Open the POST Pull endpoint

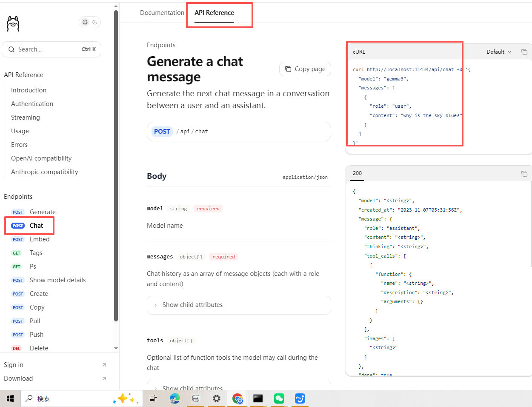(26, 321)
